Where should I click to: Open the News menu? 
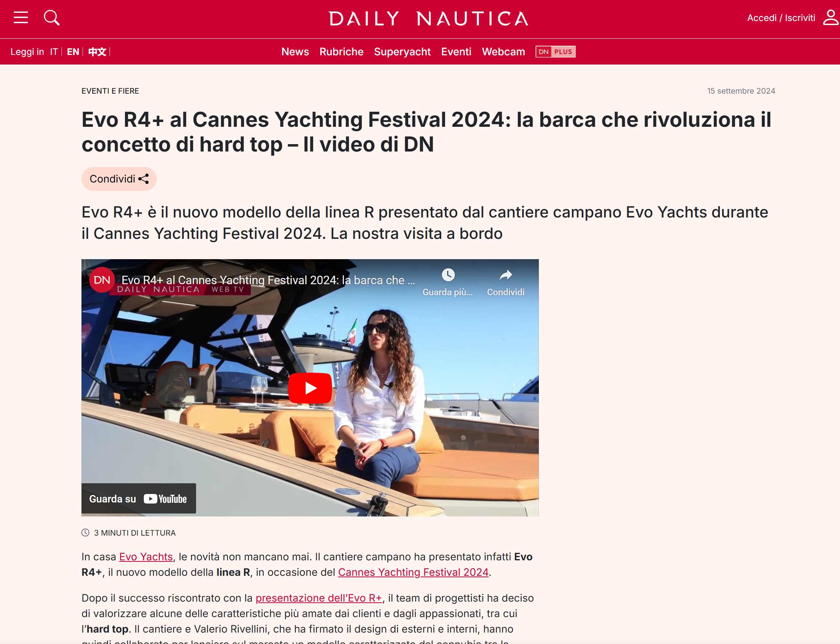(295, 52)
